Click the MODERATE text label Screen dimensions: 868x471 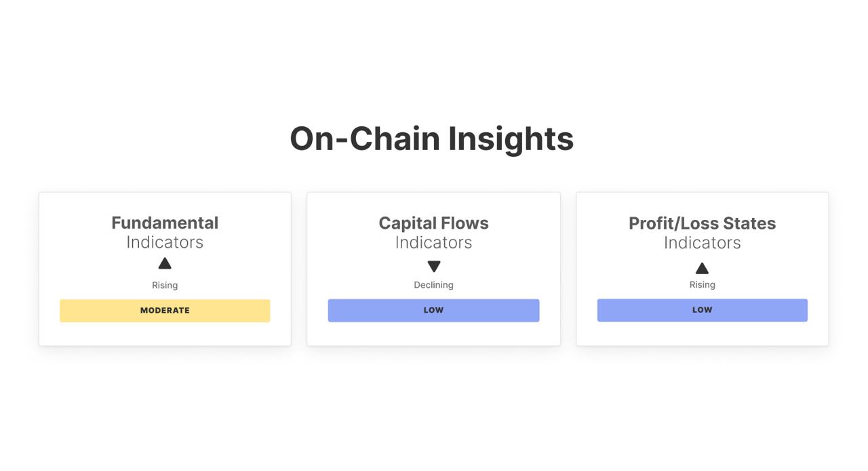tap(165, 310)
